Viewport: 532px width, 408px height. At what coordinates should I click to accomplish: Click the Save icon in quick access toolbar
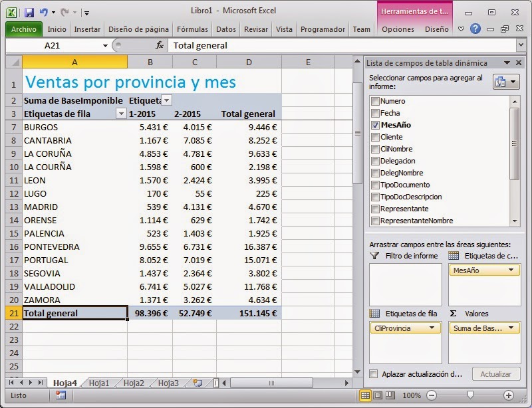pos(29,12)
